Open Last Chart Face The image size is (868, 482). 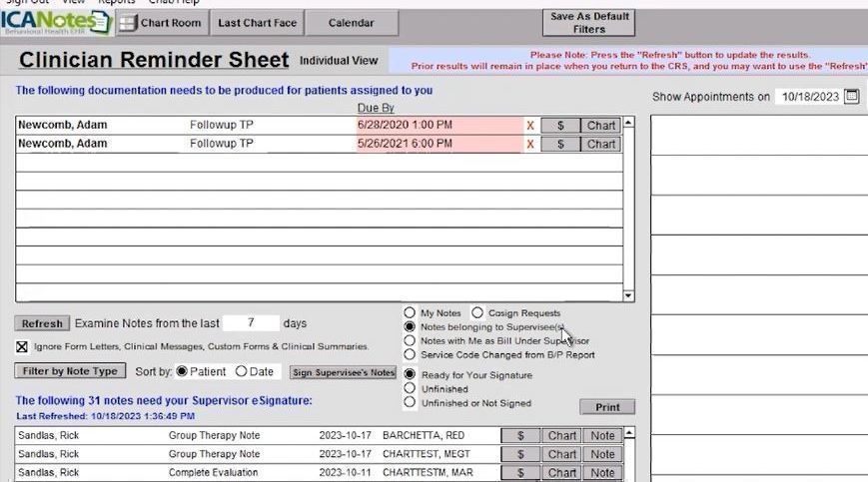point(258,23)
